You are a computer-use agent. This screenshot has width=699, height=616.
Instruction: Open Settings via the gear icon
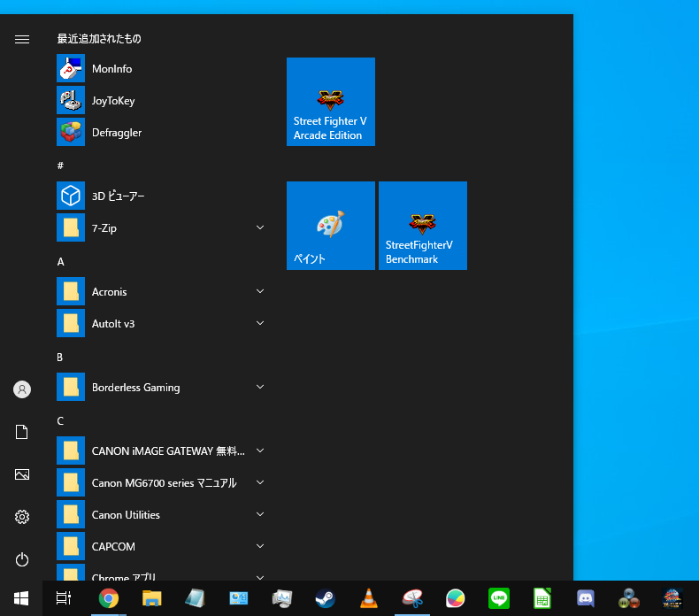tap(22, 517)
